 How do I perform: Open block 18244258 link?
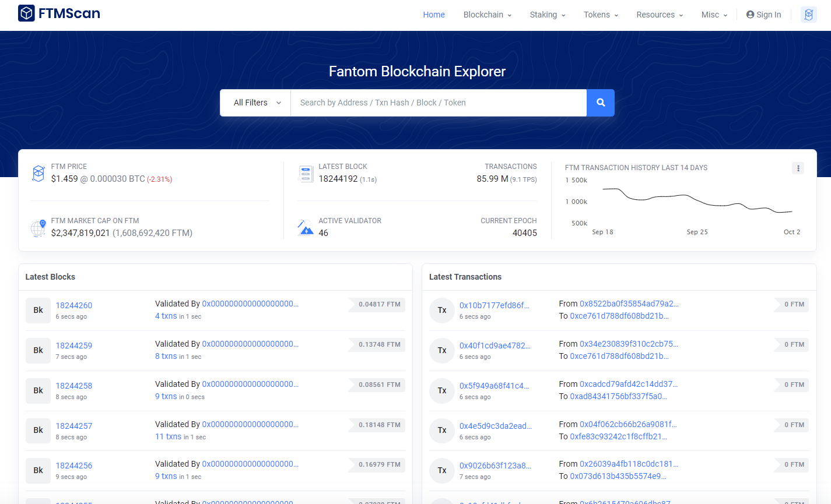pos(74,386)
